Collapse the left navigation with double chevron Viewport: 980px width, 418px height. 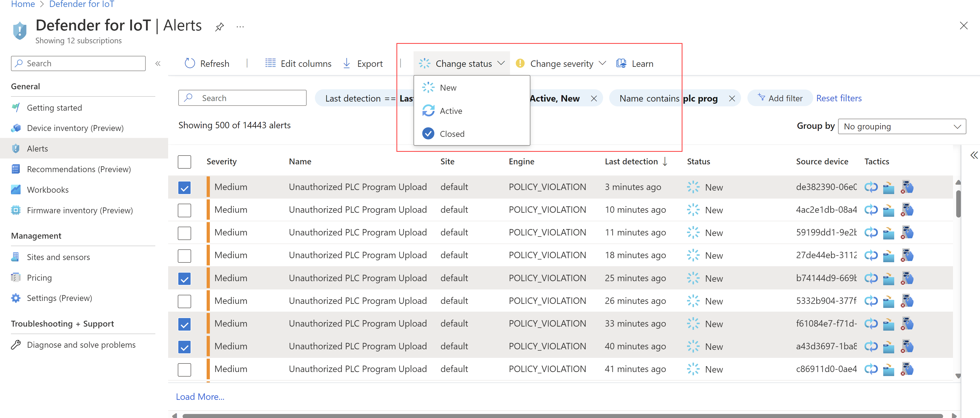click(158, 64)
